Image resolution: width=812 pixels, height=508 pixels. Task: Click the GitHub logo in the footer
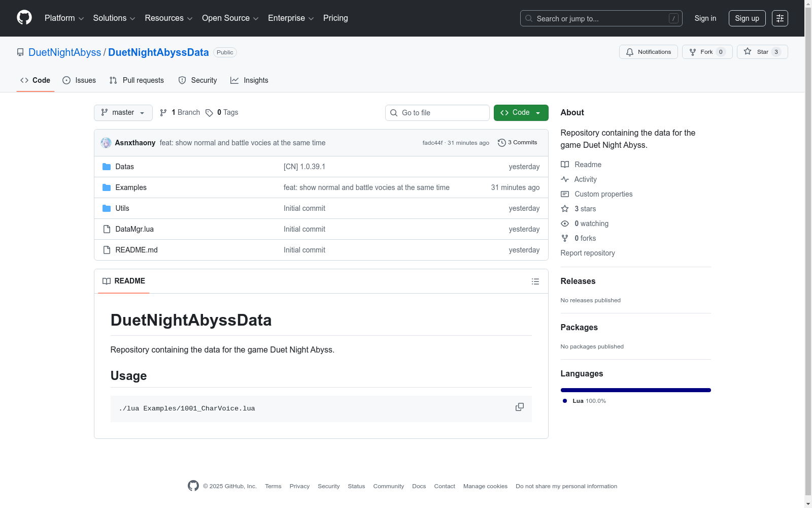193,486
